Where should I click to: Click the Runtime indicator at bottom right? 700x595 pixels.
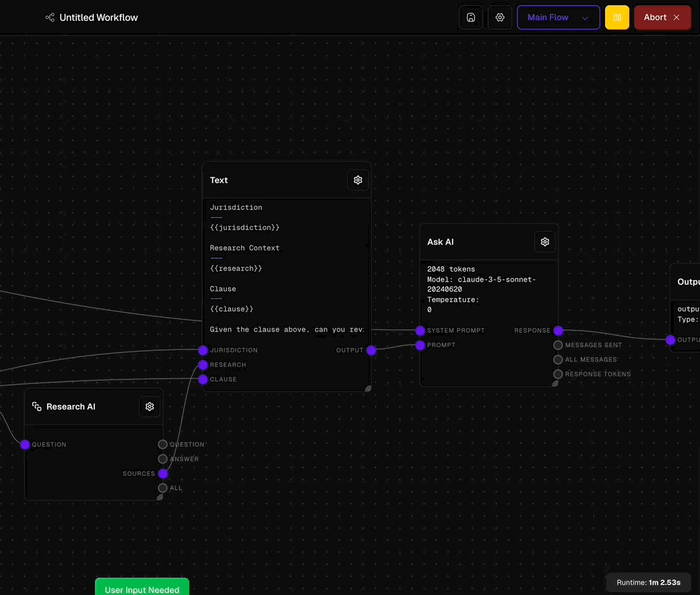(x=648, y=583)
